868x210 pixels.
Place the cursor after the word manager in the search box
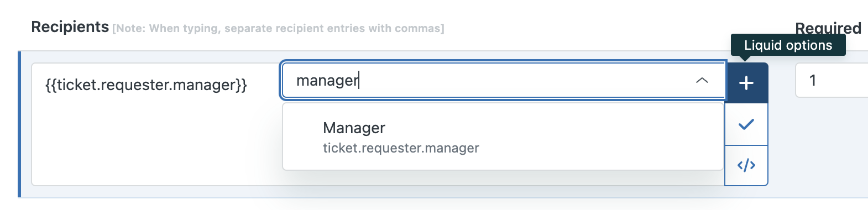[360, 81]
